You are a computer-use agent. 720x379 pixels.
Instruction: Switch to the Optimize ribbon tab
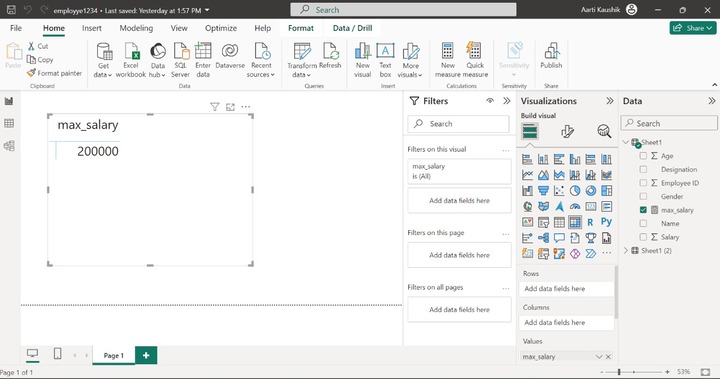(221, 28)
